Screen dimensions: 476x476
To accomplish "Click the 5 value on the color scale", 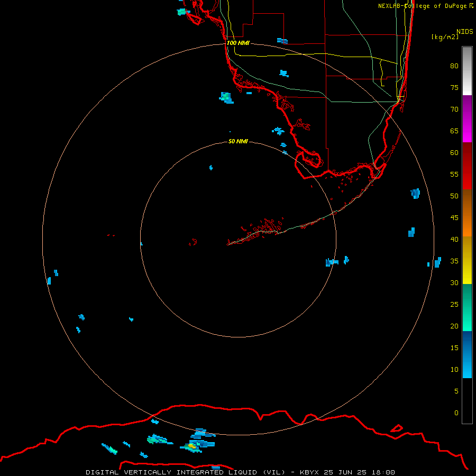I will tap(456, 391).
